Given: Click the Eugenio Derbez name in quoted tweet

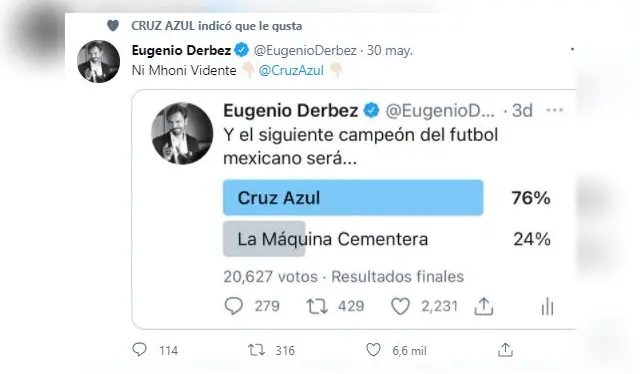Looking at the screenshot, I should 291,111.
